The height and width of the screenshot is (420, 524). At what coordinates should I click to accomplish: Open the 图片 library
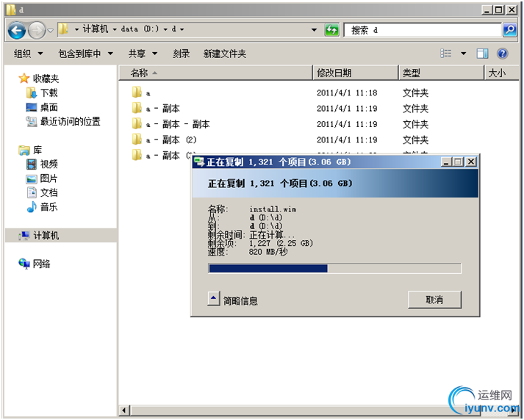[x=49, y=178]
